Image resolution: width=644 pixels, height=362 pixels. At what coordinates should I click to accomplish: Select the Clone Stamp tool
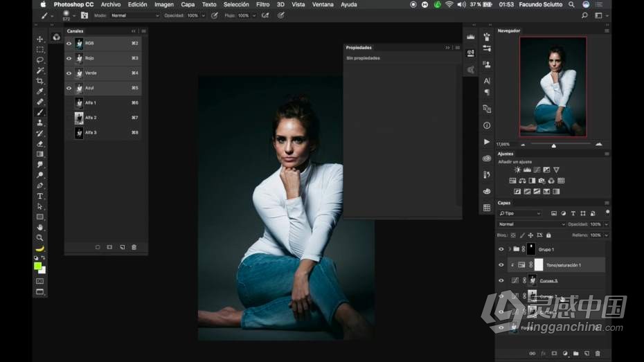pyautogui.click(x=40, y=123)
